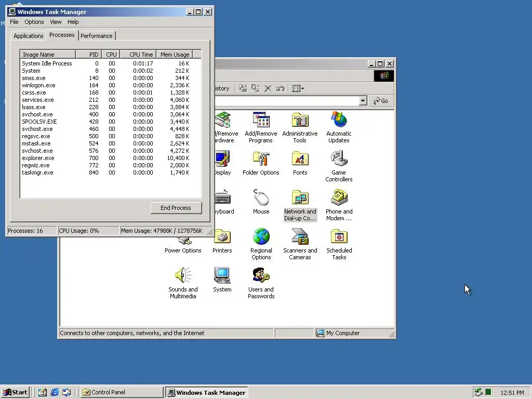Sort by the CPU Time column header
532x399 pixels.
[x=138, y=54]
